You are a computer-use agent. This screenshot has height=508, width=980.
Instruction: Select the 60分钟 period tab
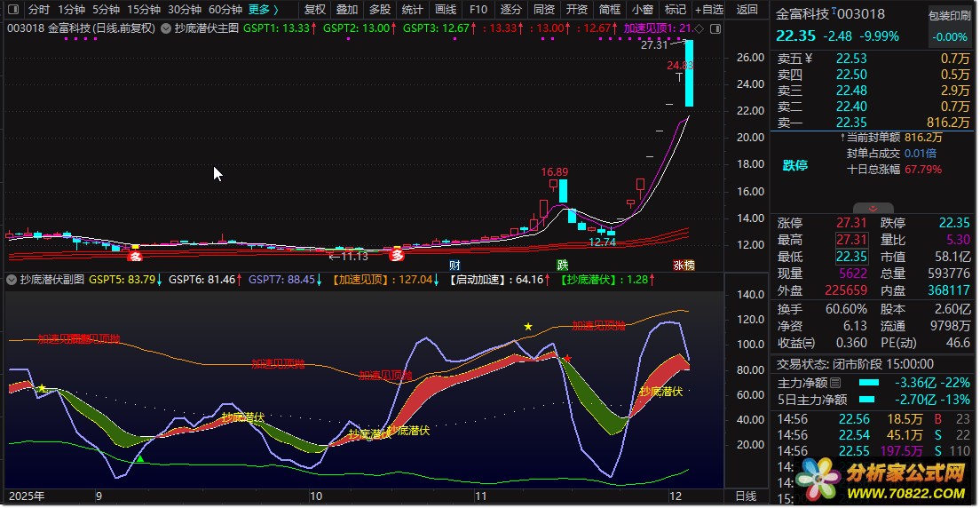(225, 10)
